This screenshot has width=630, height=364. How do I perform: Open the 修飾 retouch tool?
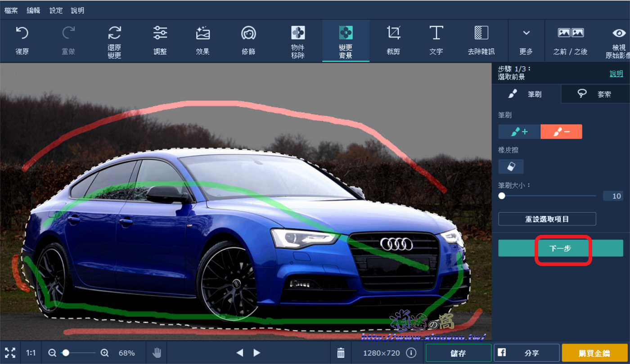pyautogui.click(x=248, y=41)
